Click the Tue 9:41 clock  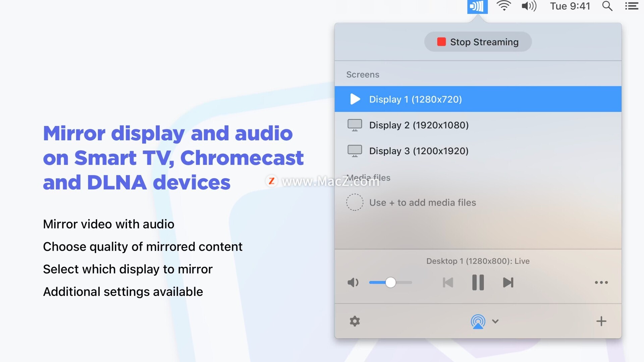(x=570, y=6)
